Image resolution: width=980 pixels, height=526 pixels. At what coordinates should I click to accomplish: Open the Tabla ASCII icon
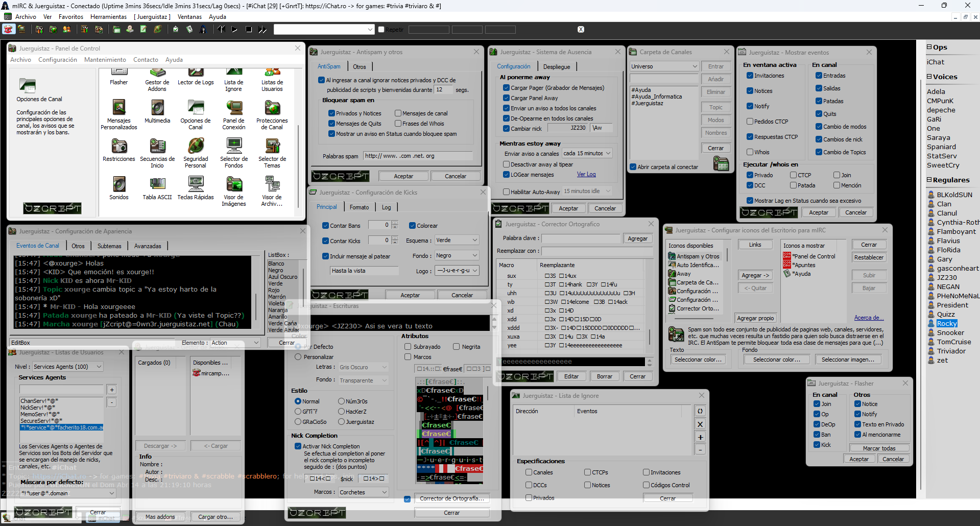click(x=157, y=188)
